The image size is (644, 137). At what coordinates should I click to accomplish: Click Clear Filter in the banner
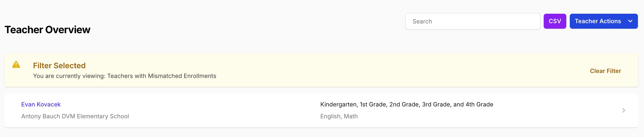click(x=605, y=71)
